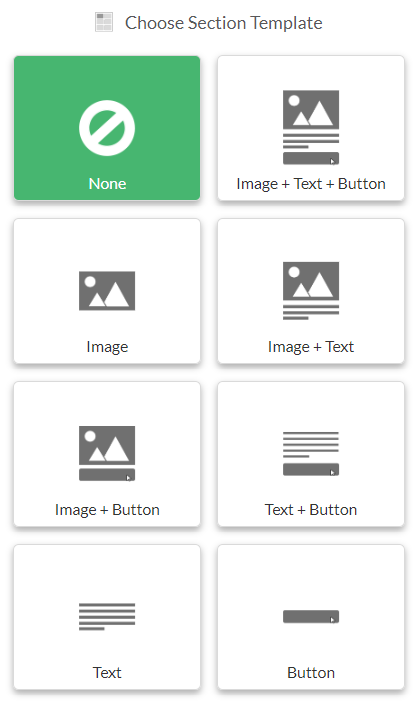Viewport: 414px width, 701px height.
Task: Select the Image + Button layout icon
Action: 107,453
